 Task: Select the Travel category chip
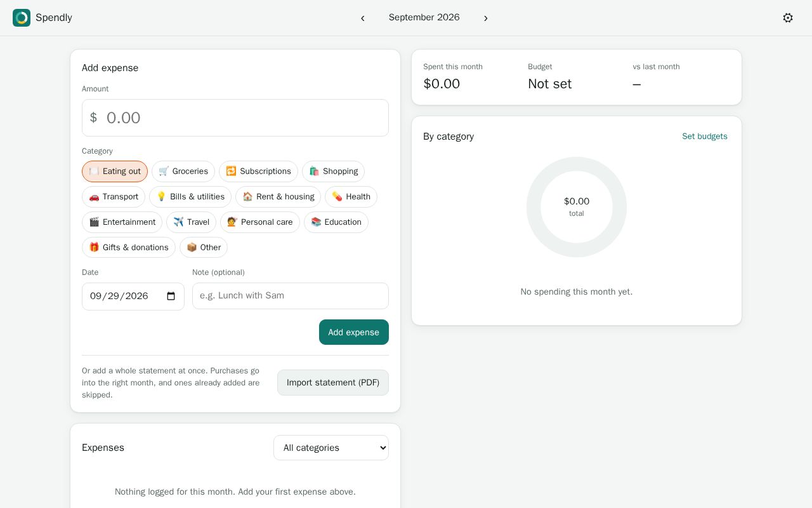click(x=191, y=222)
